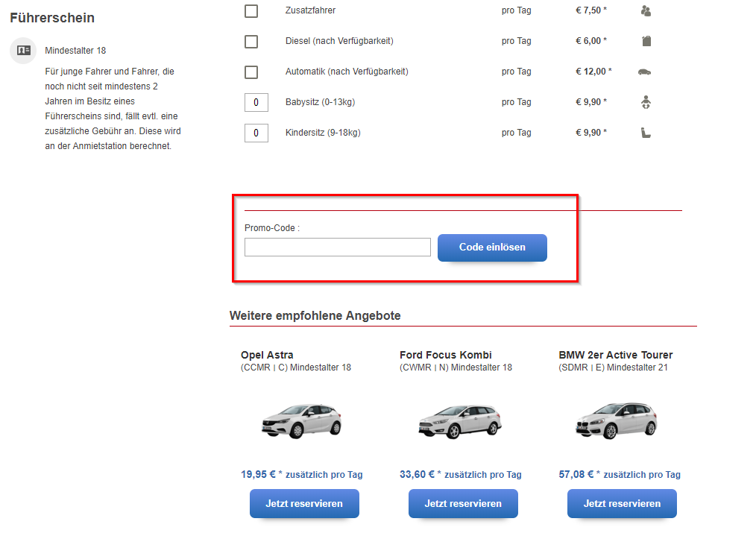Click the 57,08 € zusätzlich pro Tag price
The image size is (756, 536).
click(x=620, y=474)
